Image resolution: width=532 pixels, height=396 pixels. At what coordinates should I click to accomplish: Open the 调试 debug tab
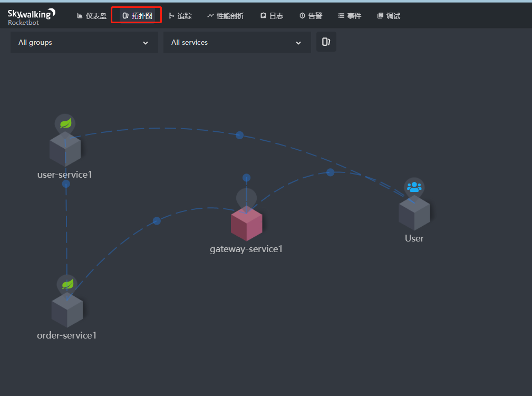tap(389, 16)
